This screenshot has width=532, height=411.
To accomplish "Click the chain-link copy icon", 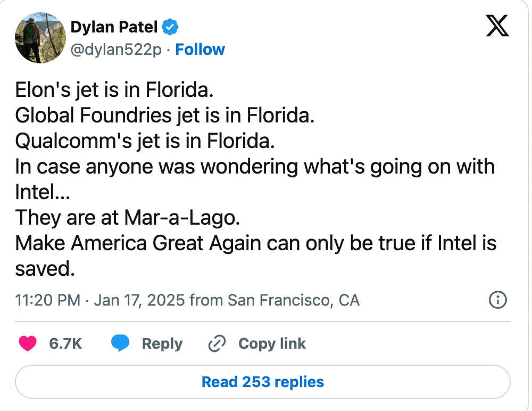I will [x=217, y=344].
